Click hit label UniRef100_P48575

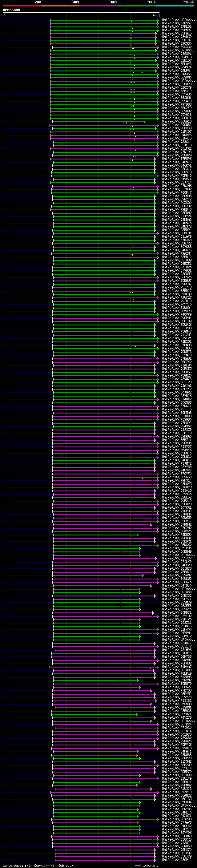click(x=177, y=223)
